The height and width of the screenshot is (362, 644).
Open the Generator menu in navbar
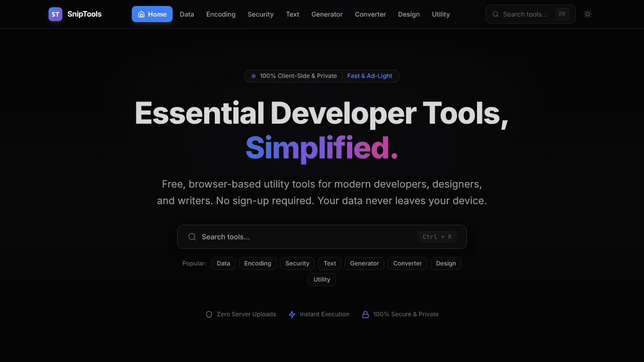[x=327, y=14]
